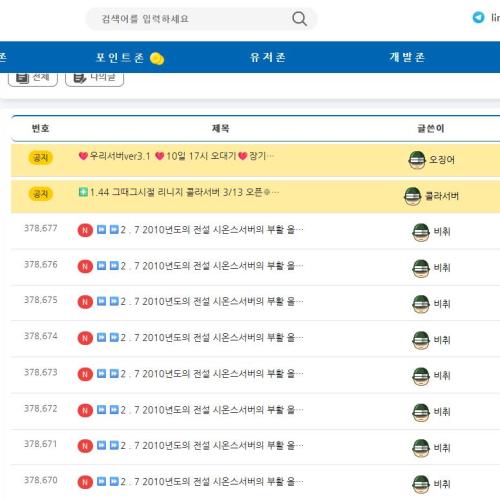The image size is (500, 500).
Task: Click author avatar in row 378,677
Action: [x=421, y=232]
